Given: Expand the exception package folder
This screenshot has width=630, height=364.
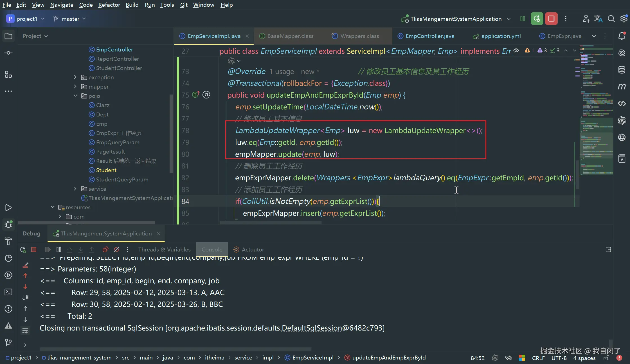Looking at the screenshot, I should tap(75, 77).
